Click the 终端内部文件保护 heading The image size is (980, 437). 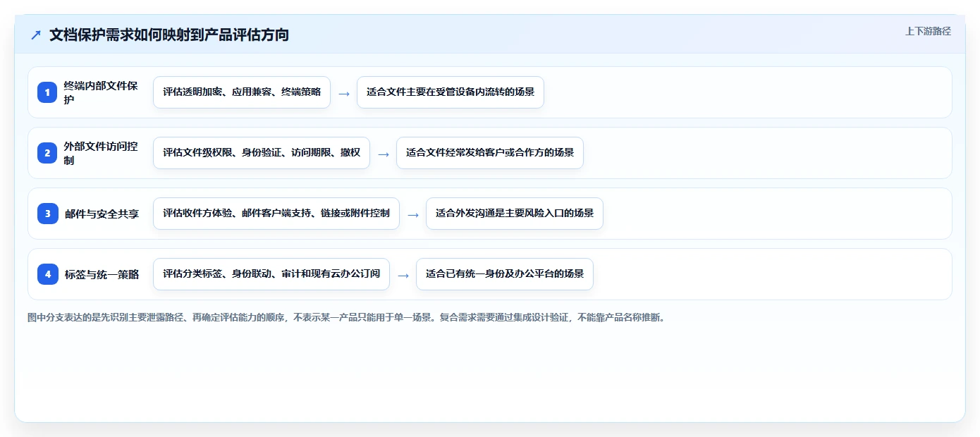(x=101, y=92)
